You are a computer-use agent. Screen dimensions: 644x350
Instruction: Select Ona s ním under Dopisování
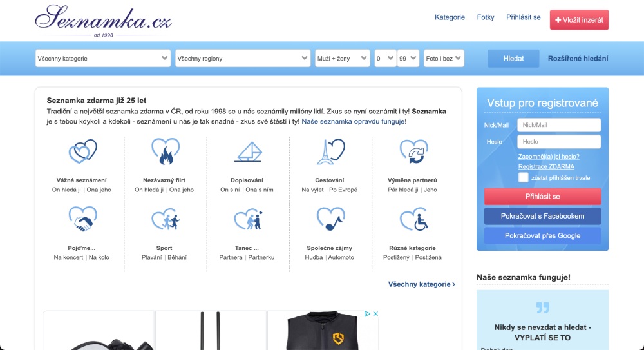[260, 190]
